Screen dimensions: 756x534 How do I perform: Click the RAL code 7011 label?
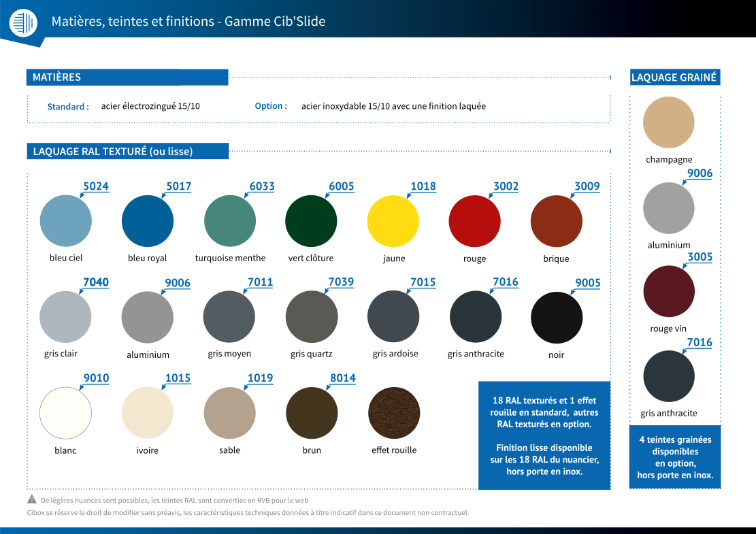(x=261, y=282)
